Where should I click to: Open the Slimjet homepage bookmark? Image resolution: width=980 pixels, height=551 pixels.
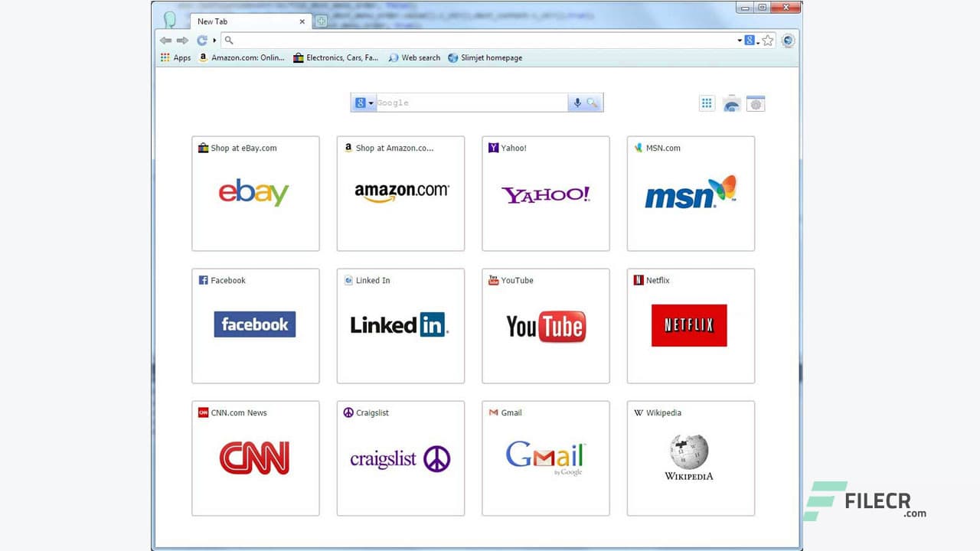[x=491, y=57]
